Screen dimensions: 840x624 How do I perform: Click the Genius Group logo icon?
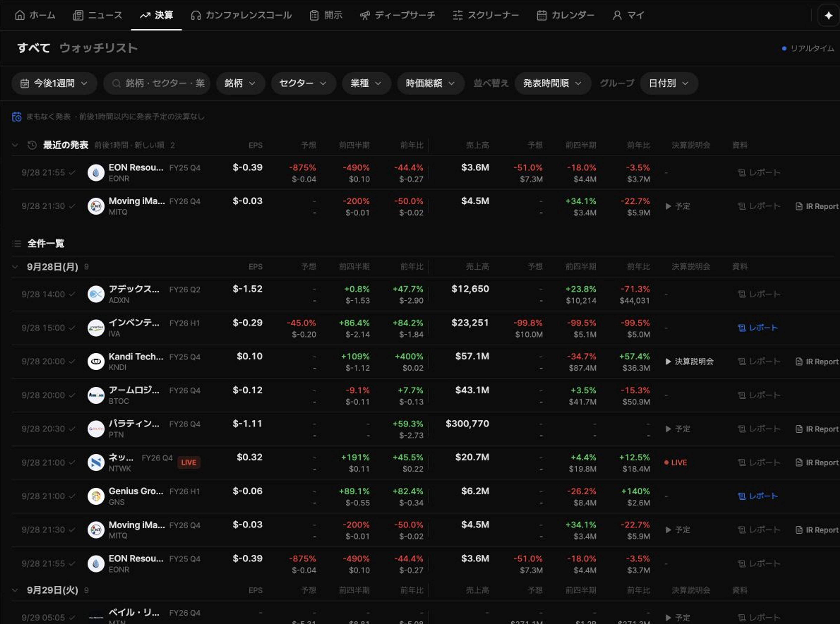click(96, 496)
